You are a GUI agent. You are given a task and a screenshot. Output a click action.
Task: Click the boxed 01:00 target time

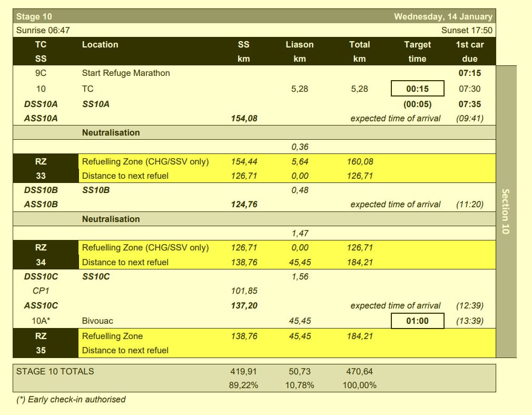point(417,321)
